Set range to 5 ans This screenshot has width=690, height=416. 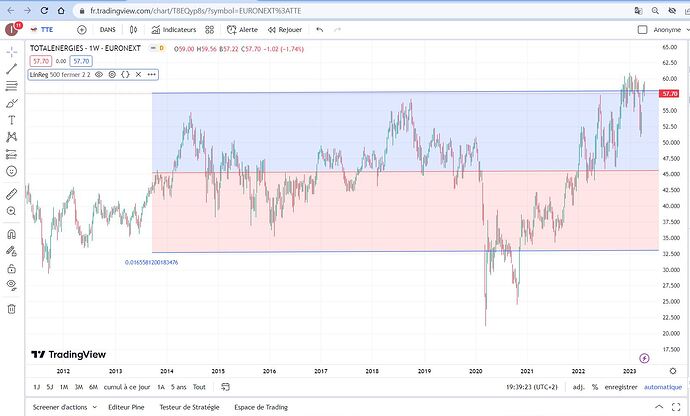point(179,387)
